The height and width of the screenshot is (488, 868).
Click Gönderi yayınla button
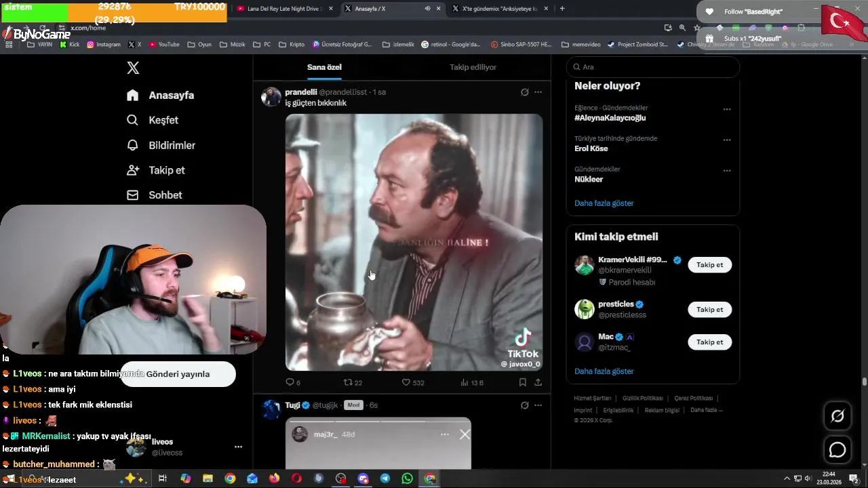coord(178,374)
